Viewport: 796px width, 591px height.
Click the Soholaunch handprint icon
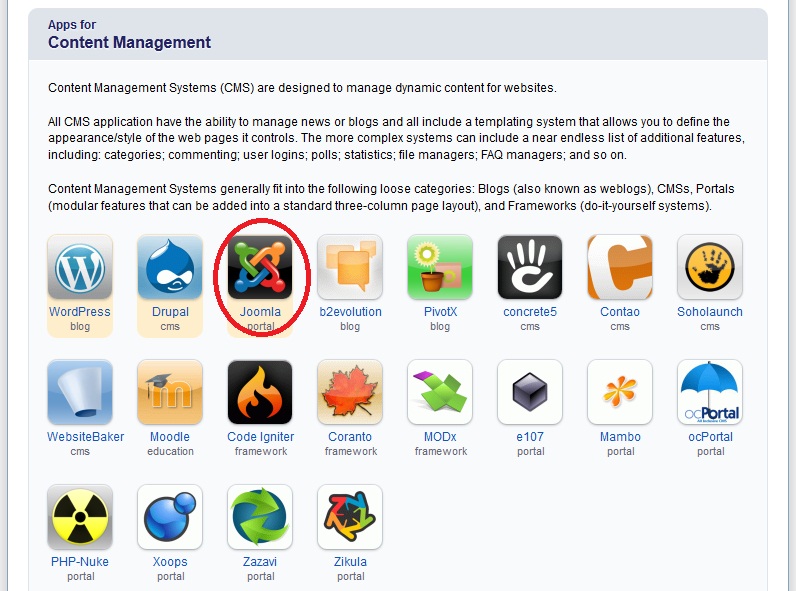click(x=710, y=267)
